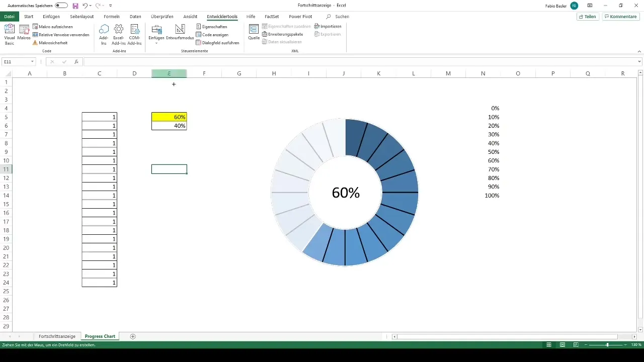Switch to the Start tab
Image resolution: width=644 pixels, height=362 pixels.
click(29, 17)
